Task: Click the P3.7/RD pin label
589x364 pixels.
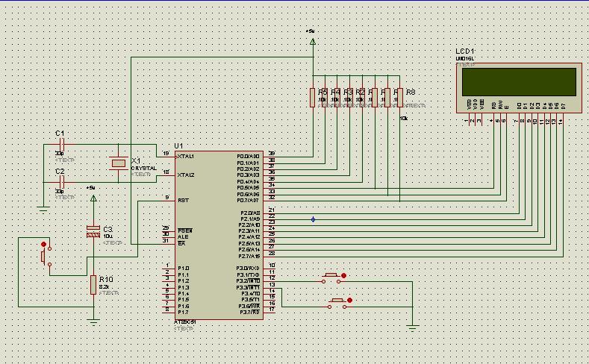Action: point(249,313)
